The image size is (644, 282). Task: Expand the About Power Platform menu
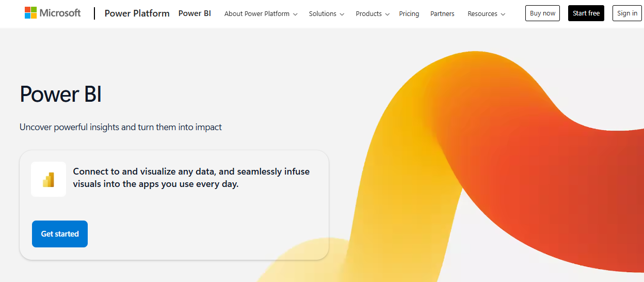[261, 13]
